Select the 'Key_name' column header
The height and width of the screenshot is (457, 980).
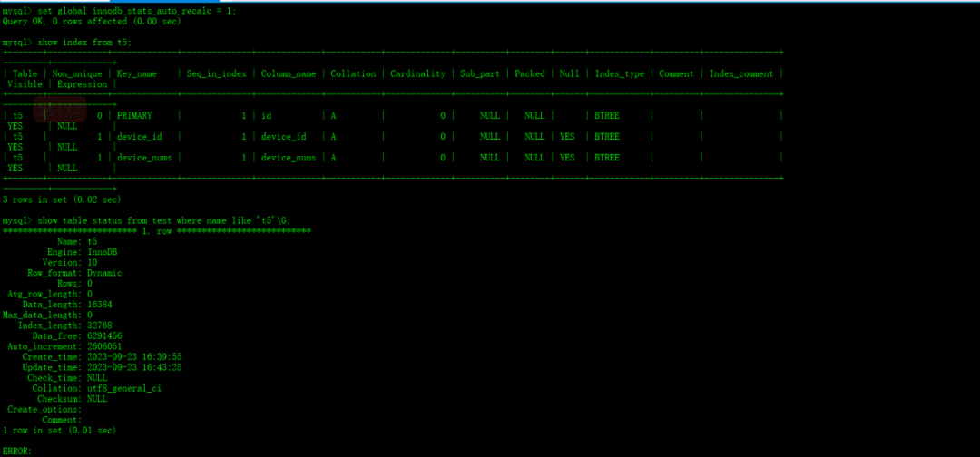point(137,73)
